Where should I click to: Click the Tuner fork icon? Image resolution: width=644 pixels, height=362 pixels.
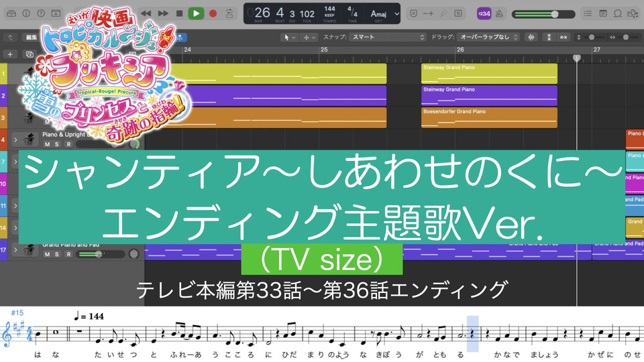click(x=443, y=13)
